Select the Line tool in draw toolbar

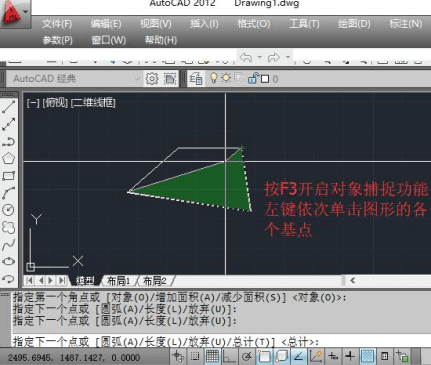click(x=9, y=106)
